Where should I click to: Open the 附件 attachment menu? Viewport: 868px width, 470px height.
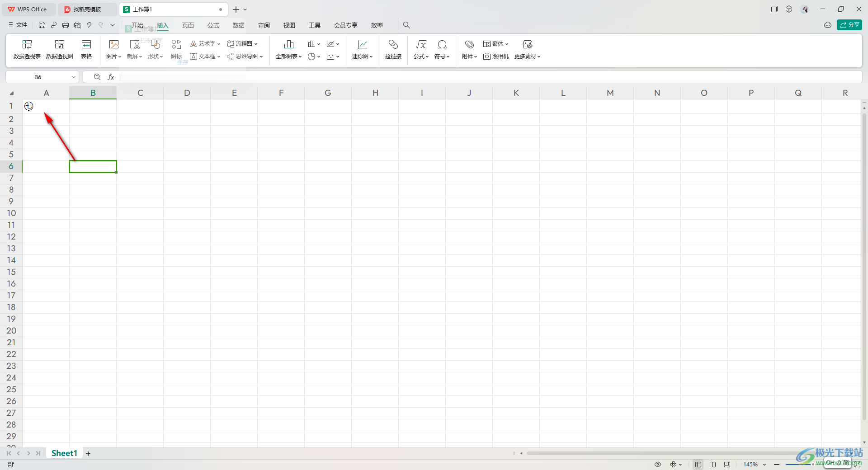tap(469, 49)
